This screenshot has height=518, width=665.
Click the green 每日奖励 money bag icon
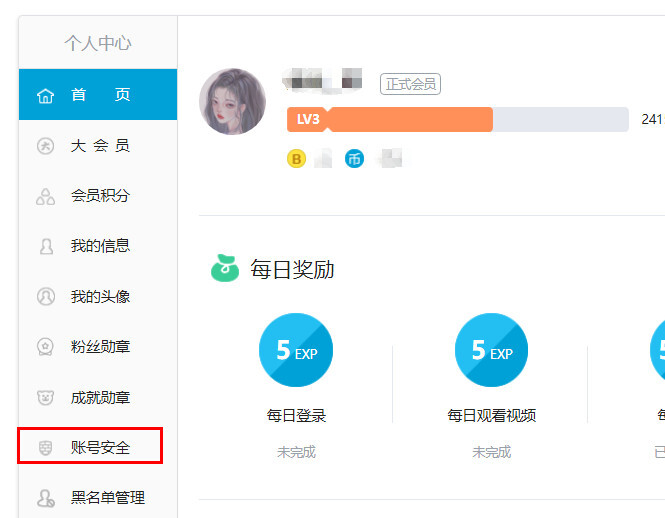tap(225, 269)
